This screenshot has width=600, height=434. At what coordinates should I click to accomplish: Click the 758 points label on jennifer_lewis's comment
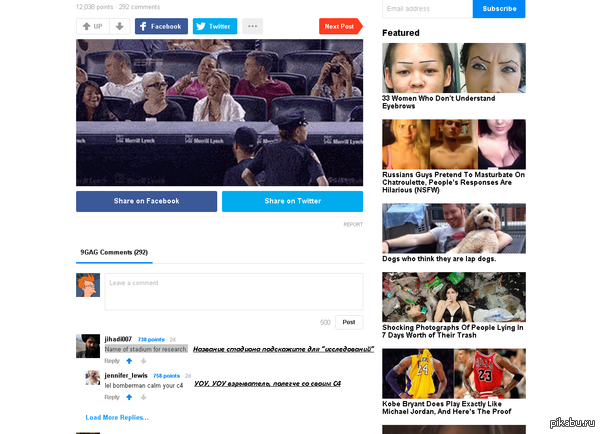coord(166,376)
